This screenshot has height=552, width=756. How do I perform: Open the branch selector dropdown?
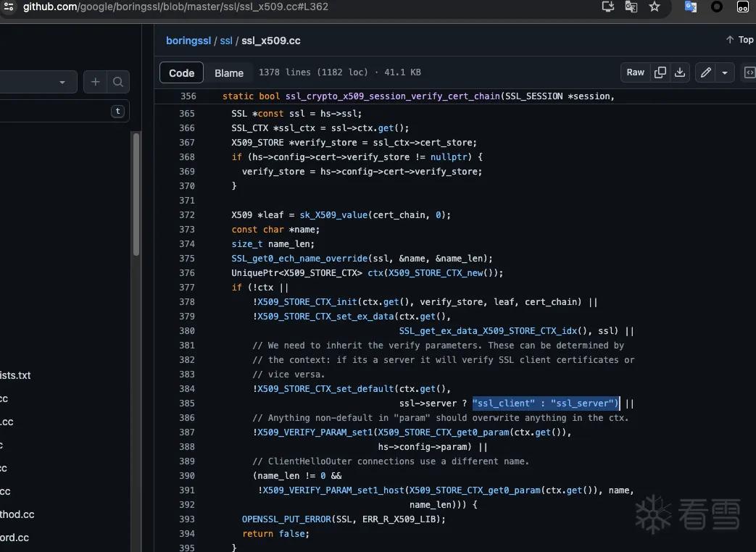click(38, 82)
